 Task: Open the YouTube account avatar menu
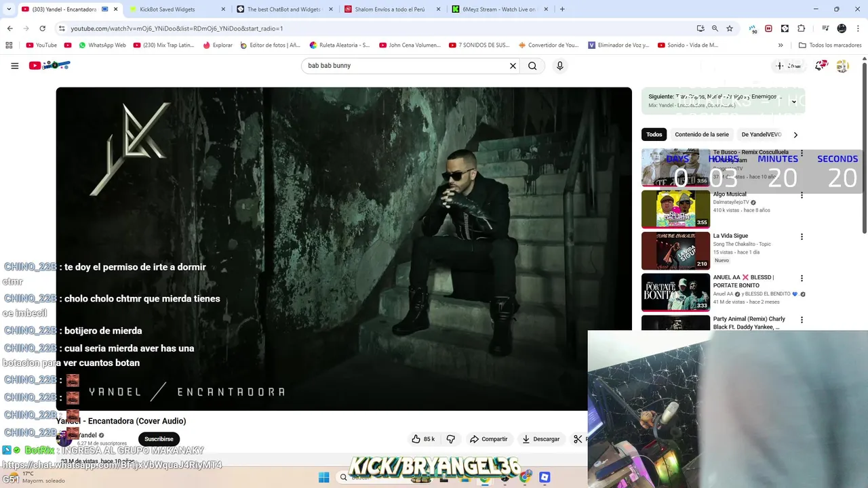[842, 66]
